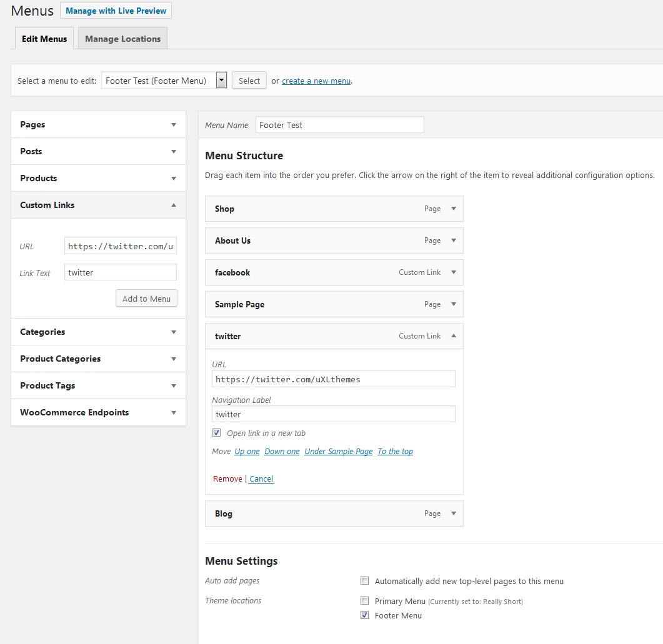Expand the Blog menu item options

(454, 513)
